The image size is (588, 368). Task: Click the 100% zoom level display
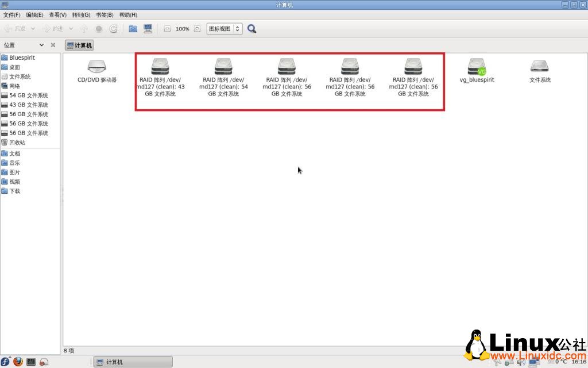coord(181,28)
